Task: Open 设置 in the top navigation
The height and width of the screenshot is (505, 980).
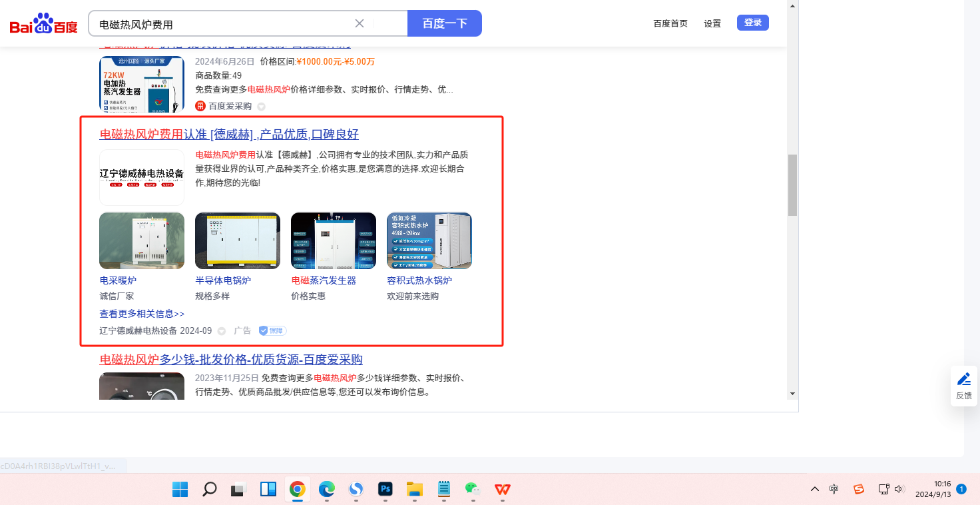Action: [x=712, y=23]
